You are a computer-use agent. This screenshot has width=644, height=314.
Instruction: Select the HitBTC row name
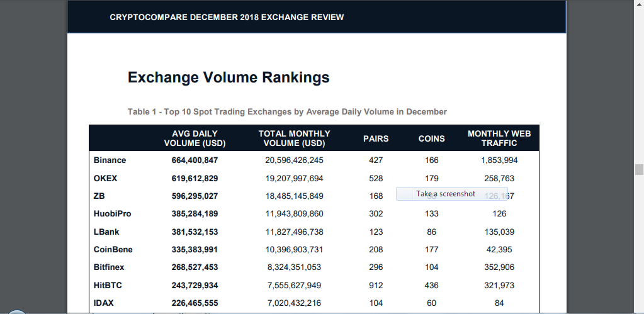coord(108,285)
